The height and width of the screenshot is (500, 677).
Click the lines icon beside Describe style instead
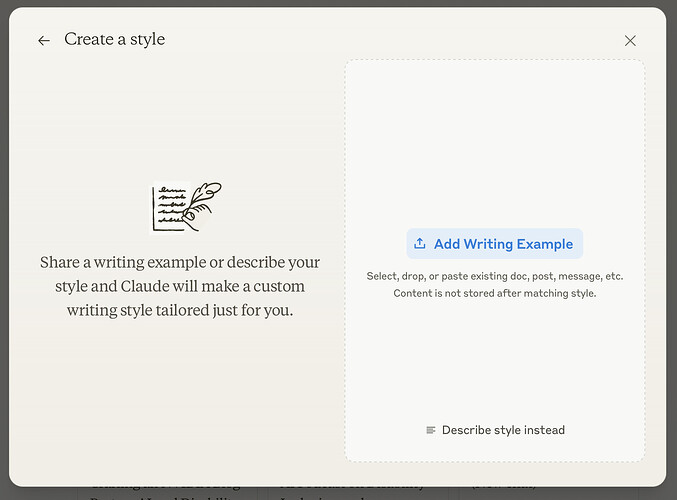click(430, 430)
